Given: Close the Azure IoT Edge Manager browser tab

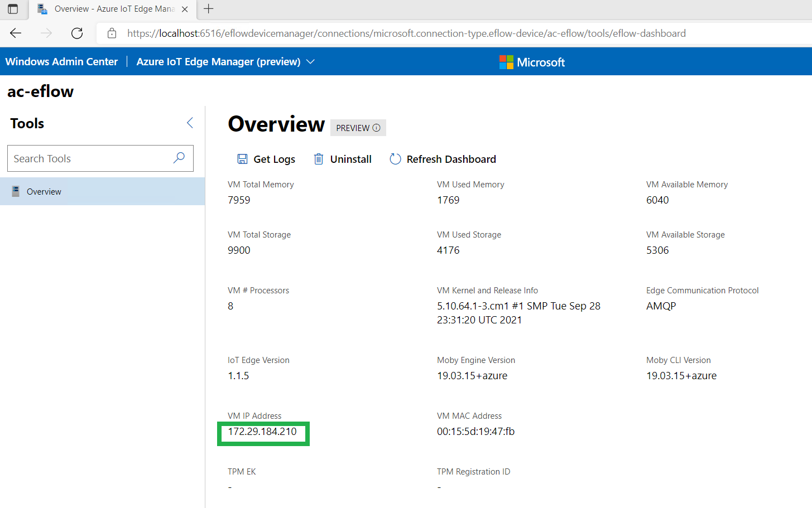Looking at the screenshot, I should click(x=185, y=9).
